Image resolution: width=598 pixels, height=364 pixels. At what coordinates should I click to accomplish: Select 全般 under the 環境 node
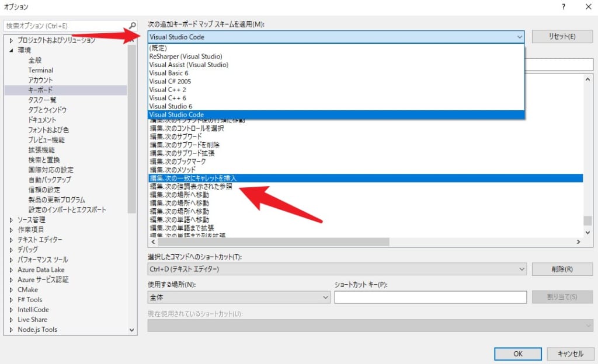click(34, 60)
